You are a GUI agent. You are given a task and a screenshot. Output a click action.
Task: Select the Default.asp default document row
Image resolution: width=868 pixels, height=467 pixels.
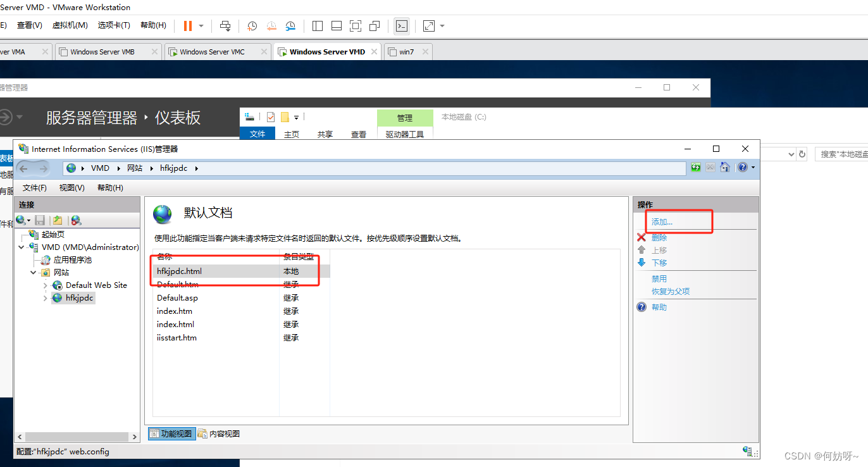coord(242,298)
